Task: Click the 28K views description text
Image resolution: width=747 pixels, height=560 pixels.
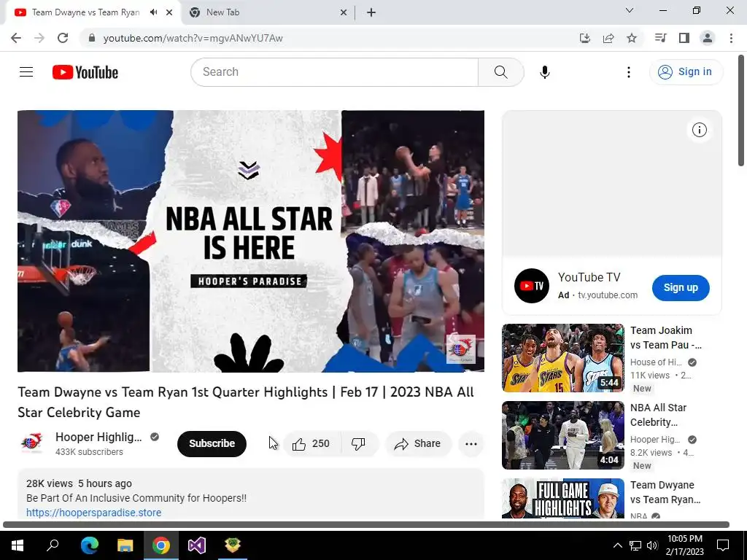Action: coord(50,484)
